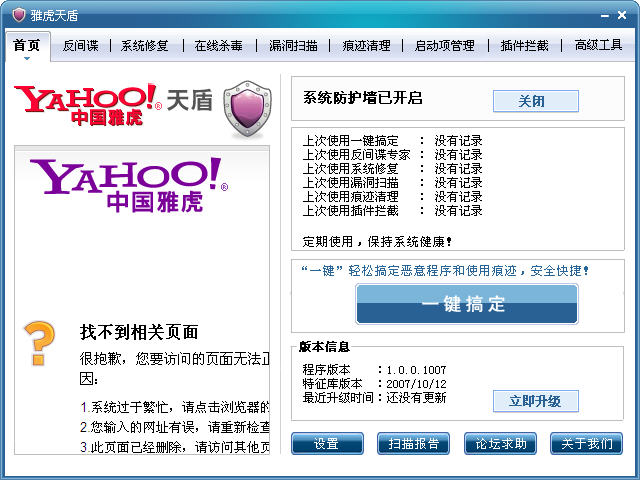Image resolution: width=640 pixels, height=480 pixels.
Task: Click the 特征库版本 2007/10/12 line
Action: point(374,384)
